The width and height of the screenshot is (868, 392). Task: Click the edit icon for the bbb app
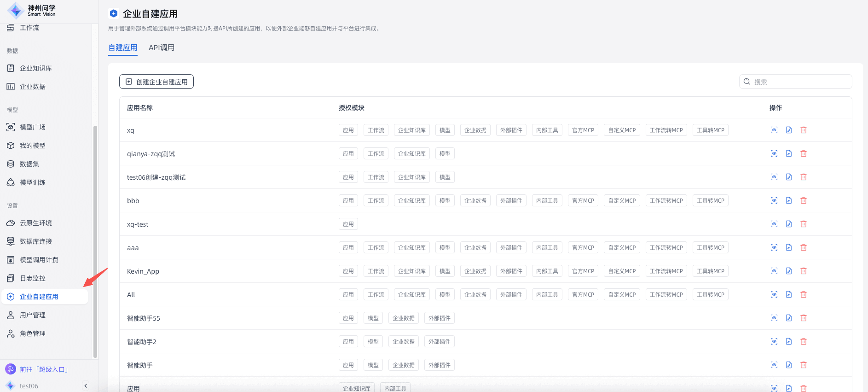coord(788,201)
